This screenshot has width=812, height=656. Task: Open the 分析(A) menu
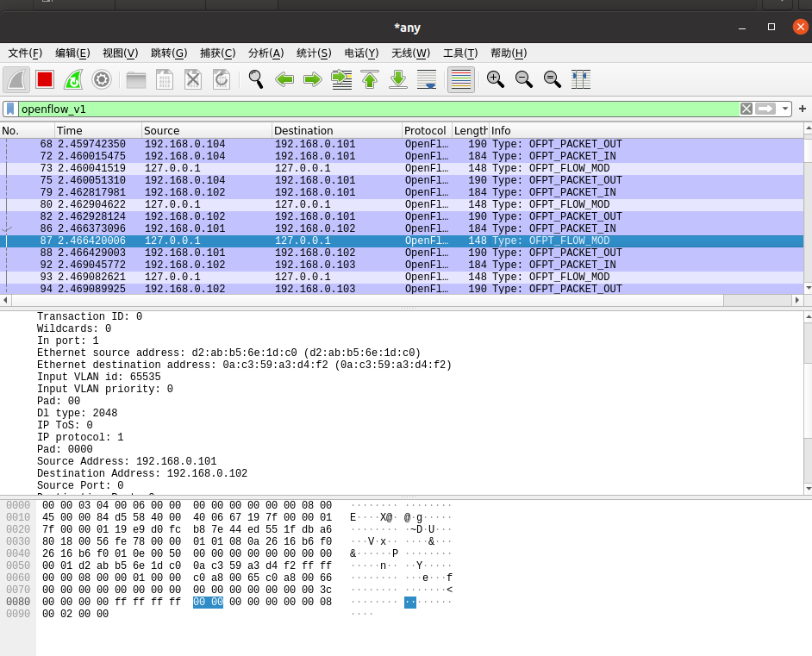[265, 53]
